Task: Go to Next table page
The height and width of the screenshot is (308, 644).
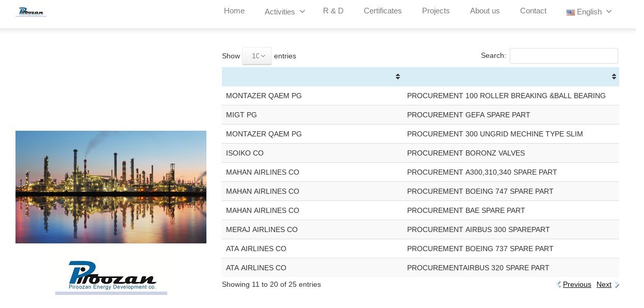Action: (x=604, y=284)
